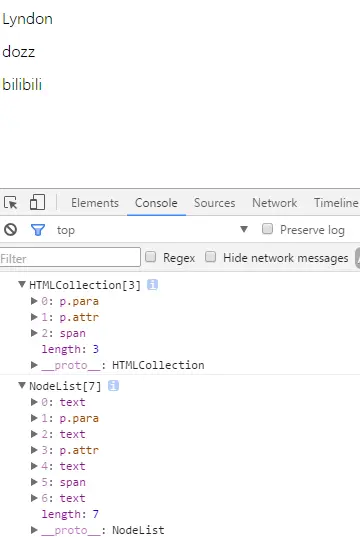The width and height of the screenshot is (360, 537).
Task: Collapse the HTMLCollection[3] entry
Action: click(x=22, y=284)
